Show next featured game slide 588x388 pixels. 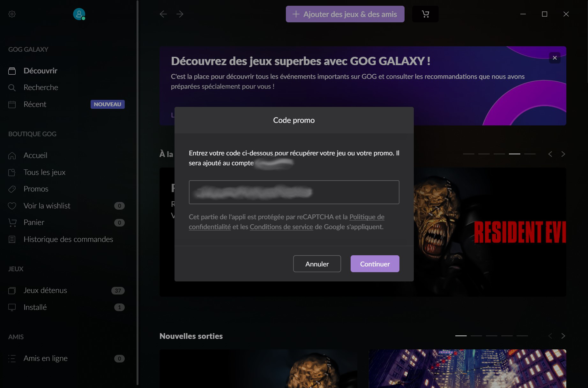click(563, 154)
